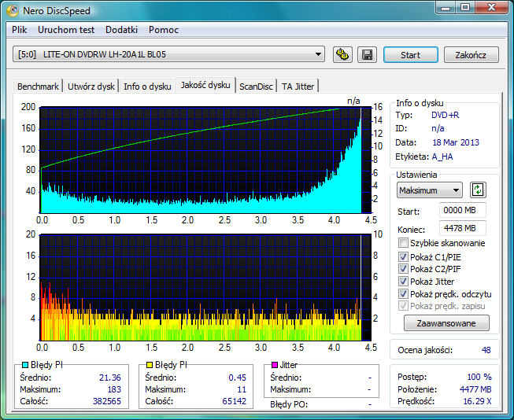Image resolution: width=514 pixels, height=420 pixels.
Task: Click the Prędkość value 16.29 X
Action: click(x=477, y=401)
